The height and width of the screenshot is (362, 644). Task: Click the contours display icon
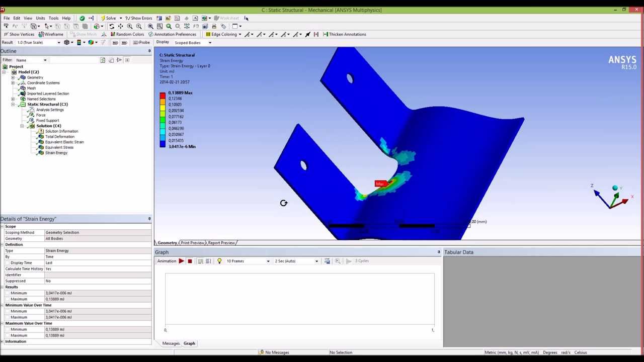tap(78, 42)
